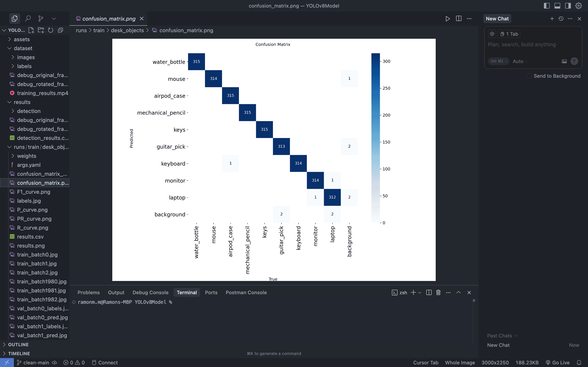The image size is (588, 367).
Task: Show chat history icon
Action: pyautogui.click(x=561, y=19)
